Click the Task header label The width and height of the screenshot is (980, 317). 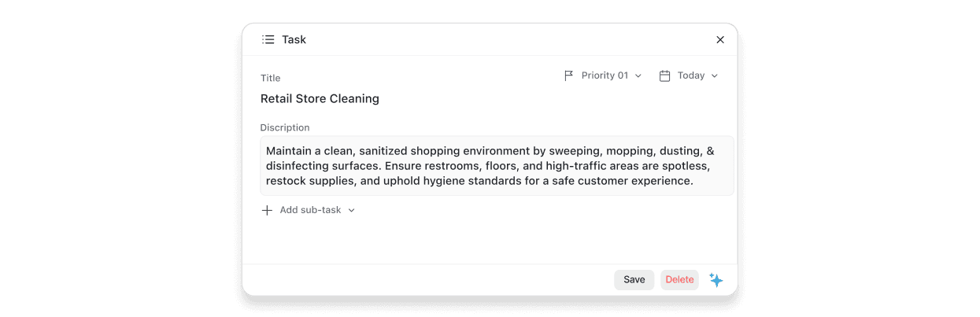(x=294, y=39)
